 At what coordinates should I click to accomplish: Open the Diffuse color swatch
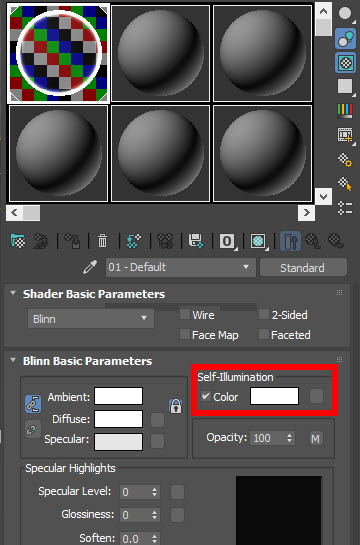118,419
